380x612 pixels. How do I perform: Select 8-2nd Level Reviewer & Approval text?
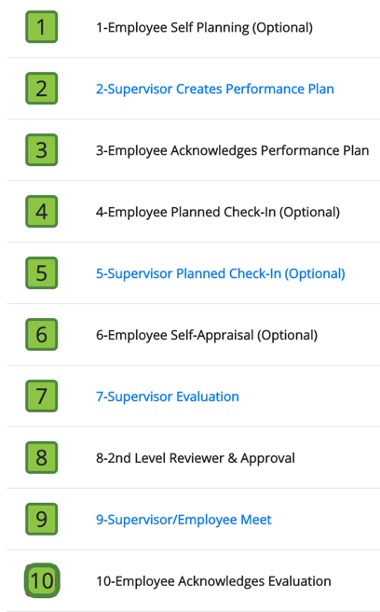(x=195, y=458)
